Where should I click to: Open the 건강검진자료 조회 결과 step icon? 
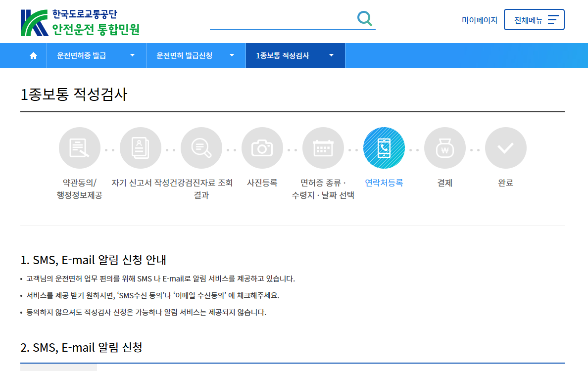click(x=201, y=147)
